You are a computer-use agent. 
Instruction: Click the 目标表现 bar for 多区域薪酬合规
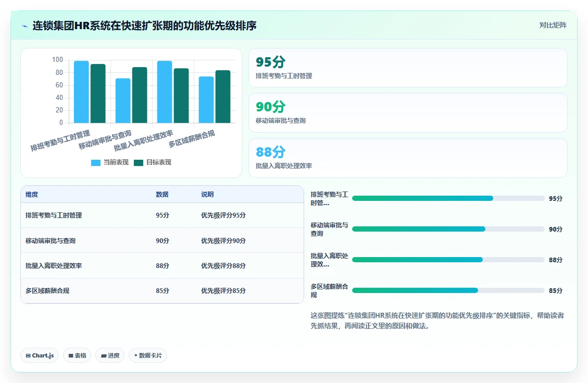[x=223, y=97]
